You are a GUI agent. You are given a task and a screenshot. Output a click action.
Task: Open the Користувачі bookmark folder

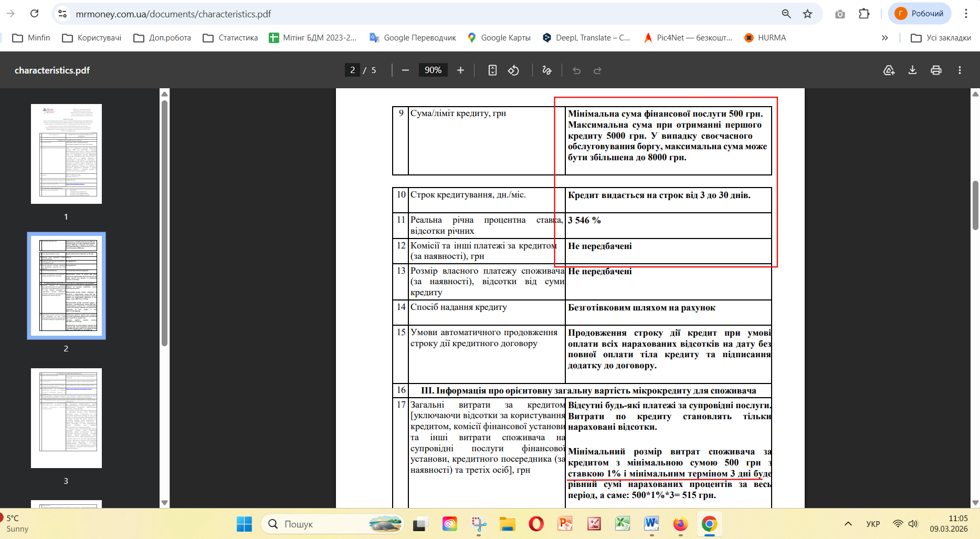coord(92,38)
